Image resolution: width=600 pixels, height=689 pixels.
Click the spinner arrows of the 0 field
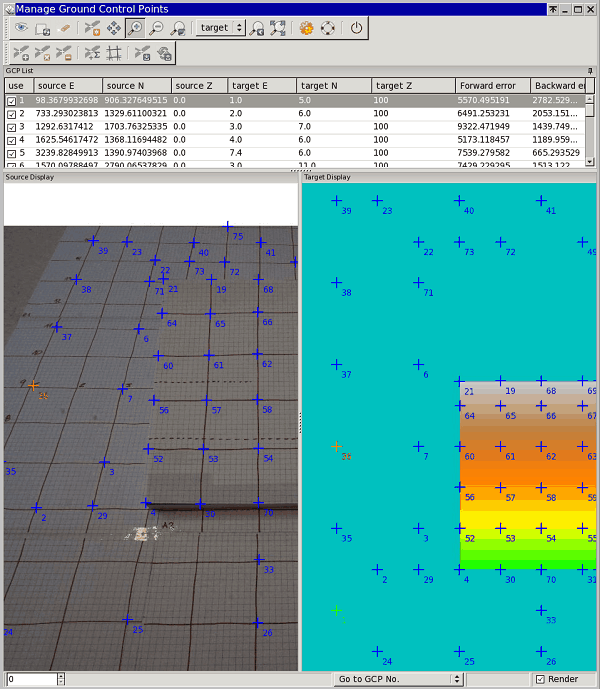60,679
